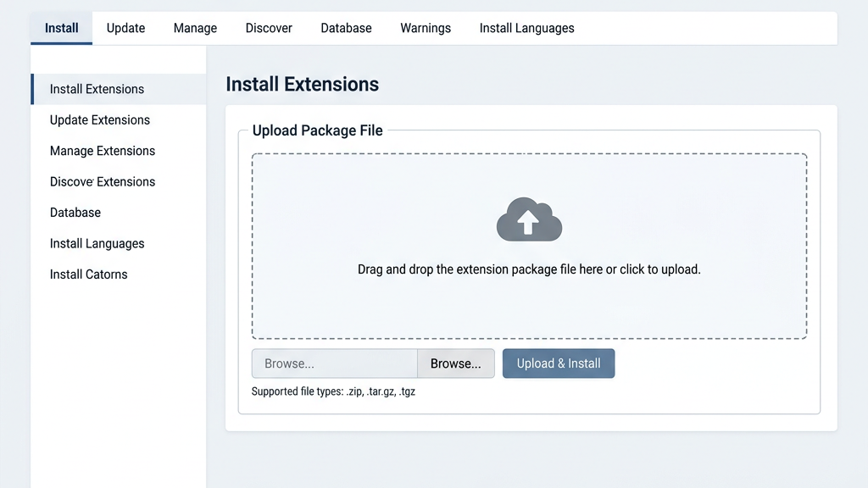Click the Upload & Install button
Screen dimensions: 868x488
coord(558,363)
